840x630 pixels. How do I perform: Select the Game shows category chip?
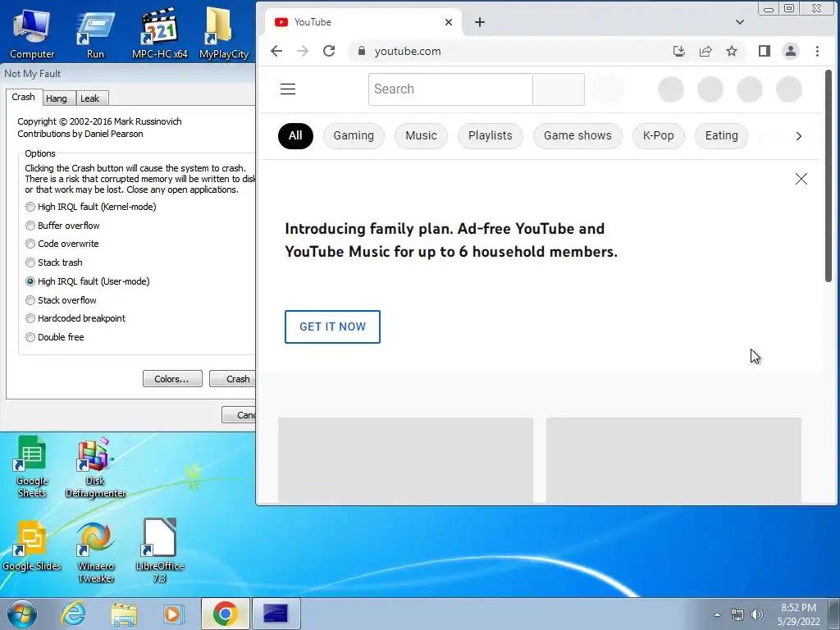pos(577,135)
